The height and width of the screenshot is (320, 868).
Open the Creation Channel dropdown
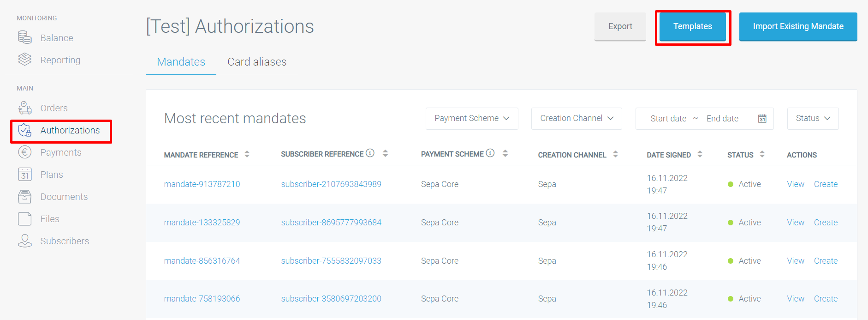[576, 119]
